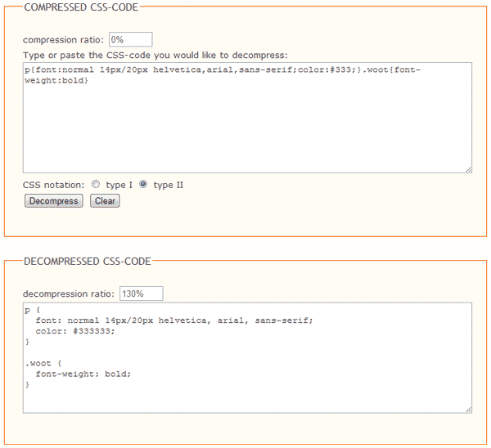This screenshot has height=448, width=491.
Task: Click the 'COMPRESSED CSS-CODE' legend
Action: [81, 7]
